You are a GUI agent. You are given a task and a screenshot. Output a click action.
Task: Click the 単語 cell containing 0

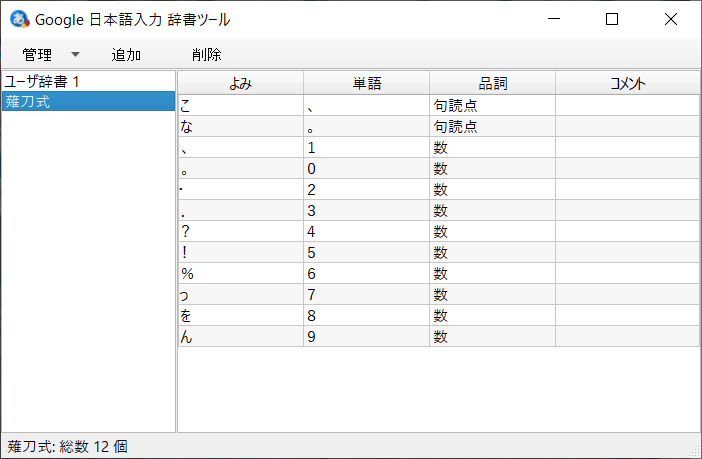coord(367,168)
